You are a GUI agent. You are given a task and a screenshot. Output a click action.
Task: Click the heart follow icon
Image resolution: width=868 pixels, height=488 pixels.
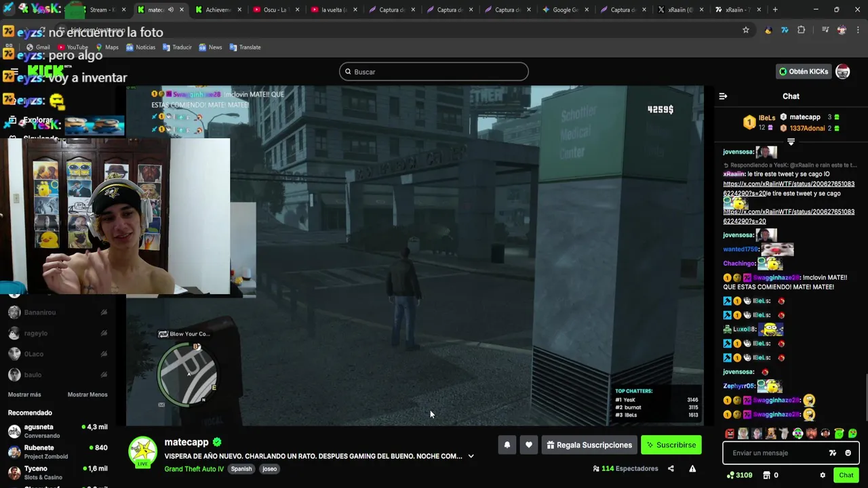tap(529, 445)
